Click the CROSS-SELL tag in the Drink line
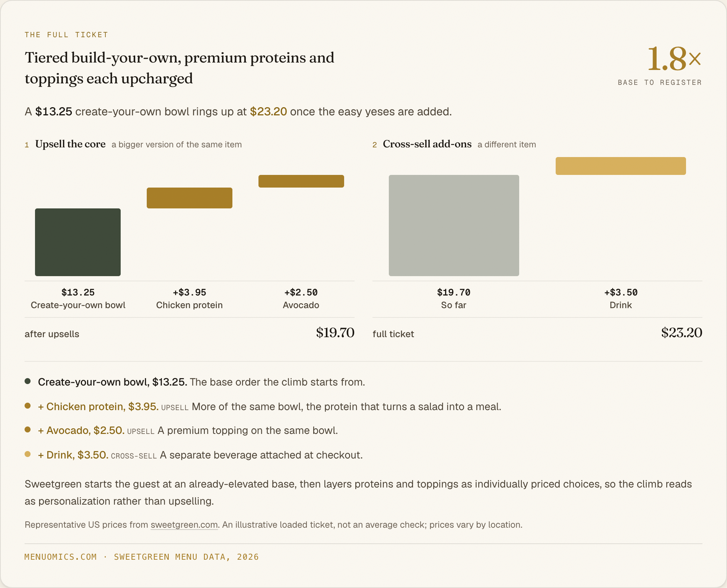This screenshot has height=588, width=727. 134,456
